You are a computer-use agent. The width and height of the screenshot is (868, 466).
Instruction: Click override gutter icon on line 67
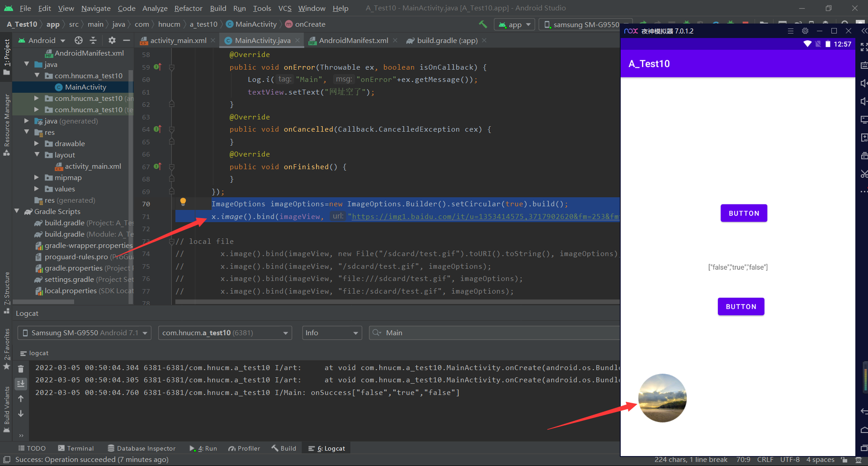point(157,166)
